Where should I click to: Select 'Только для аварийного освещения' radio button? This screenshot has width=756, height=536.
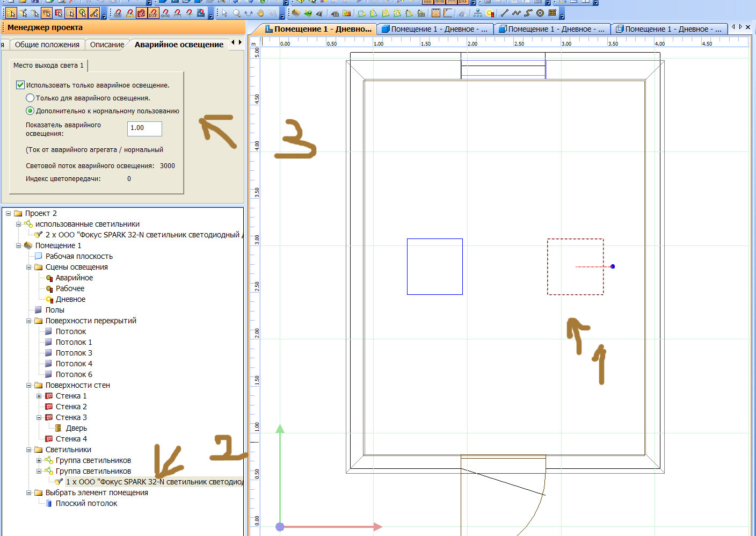click(x=30, y=98)
